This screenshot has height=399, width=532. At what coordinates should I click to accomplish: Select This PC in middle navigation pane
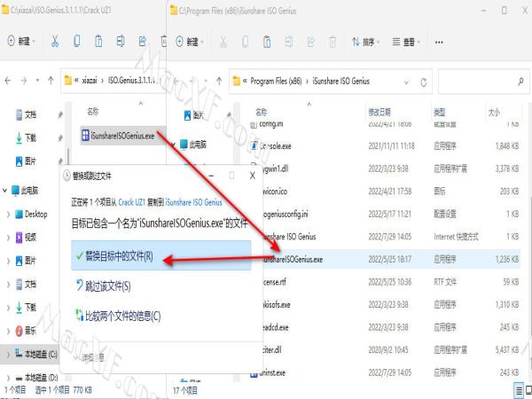click(193, 145)
